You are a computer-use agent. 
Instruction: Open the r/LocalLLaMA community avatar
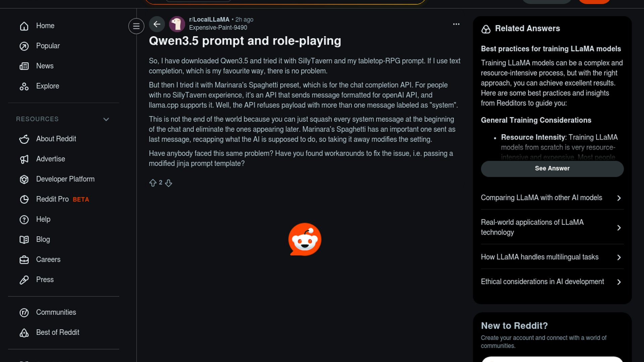pyautogui.click(x=177, y=24)
